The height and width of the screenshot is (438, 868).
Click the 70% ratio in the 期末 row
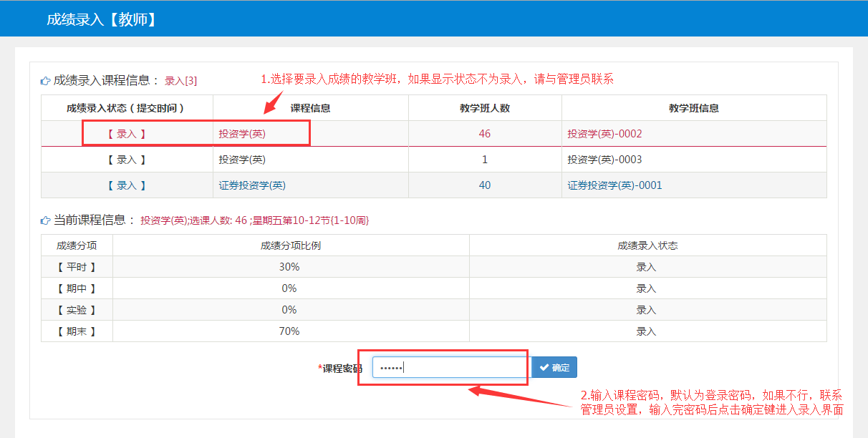coord(289,331)
